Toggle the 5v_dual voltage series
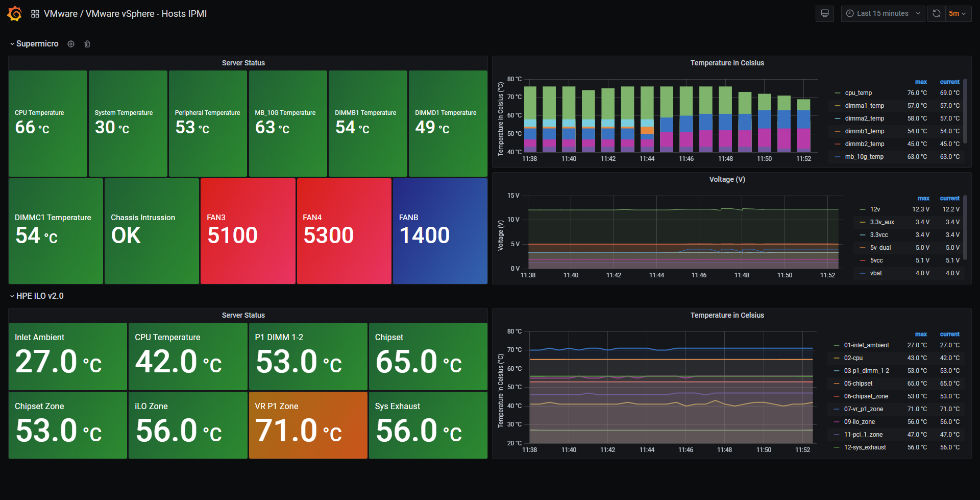Image resolution: width=980 pixels, height=500 pixels. (880, 248)
